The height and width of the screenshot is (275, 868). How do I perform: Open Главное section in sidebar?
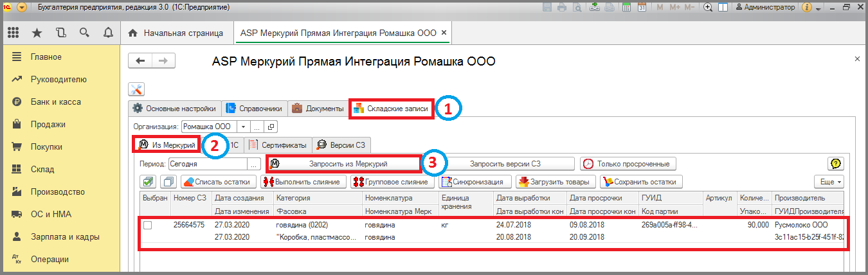pos(46,57)
